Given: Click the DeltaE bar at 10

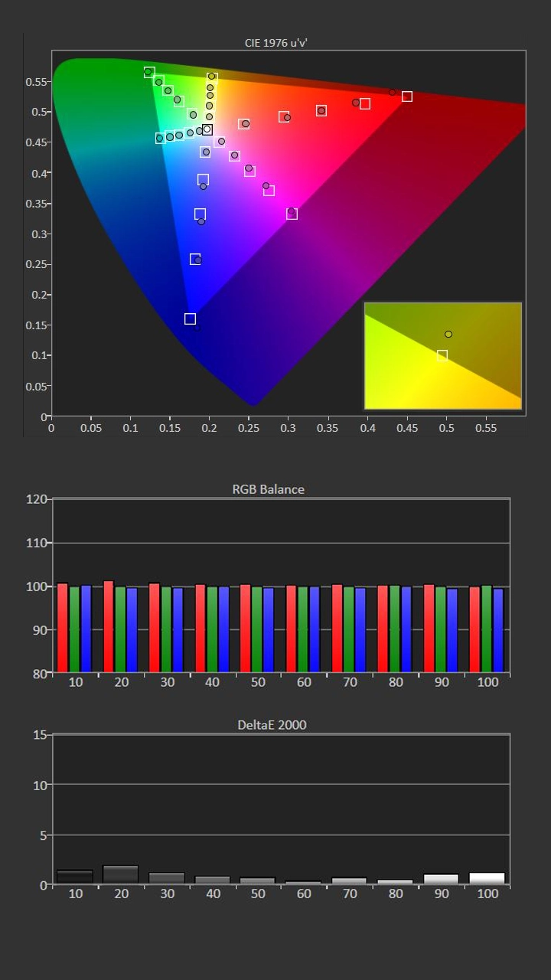Looking at the screenshot, I should click(x=75, y=877).
